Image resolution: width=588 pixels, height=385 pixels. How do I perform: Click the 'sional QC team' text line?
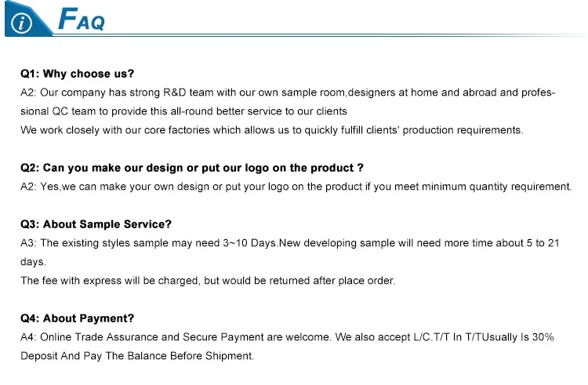click(183, 111)
